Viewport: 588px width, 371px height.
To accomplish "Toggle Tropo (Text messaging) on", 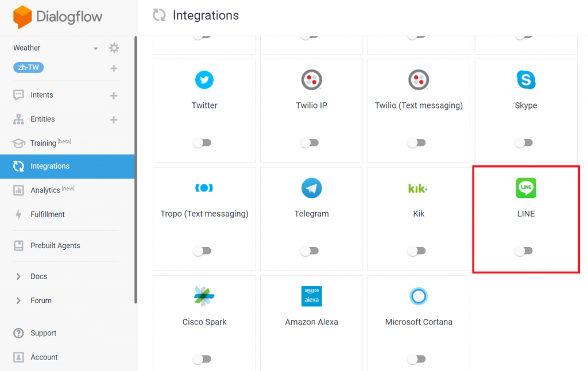I will pos(202,250).
